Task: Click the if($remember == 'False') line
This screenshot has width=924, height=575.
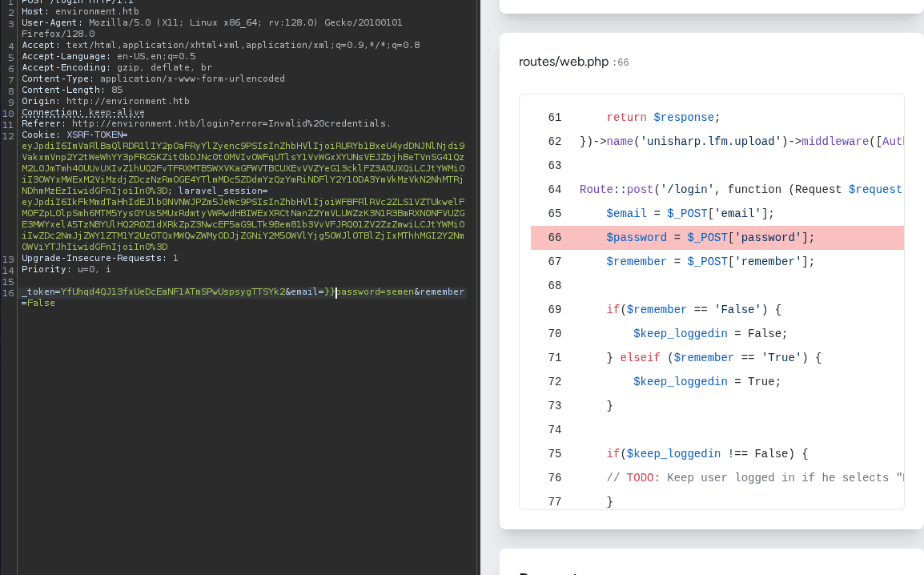Action: pos(693,309)
